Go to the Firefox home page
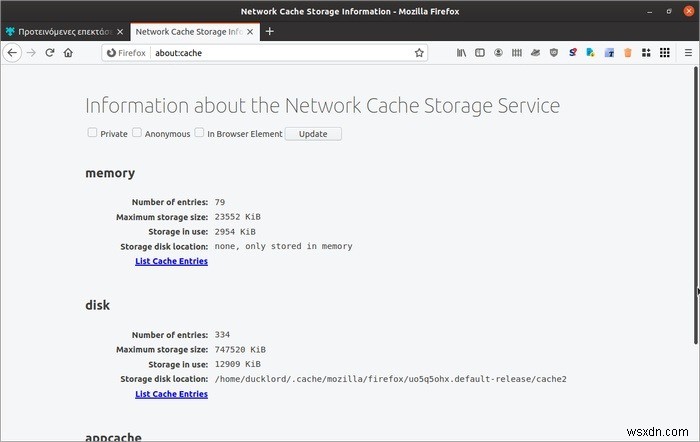 pyautogui.click(x=68, y=52)
